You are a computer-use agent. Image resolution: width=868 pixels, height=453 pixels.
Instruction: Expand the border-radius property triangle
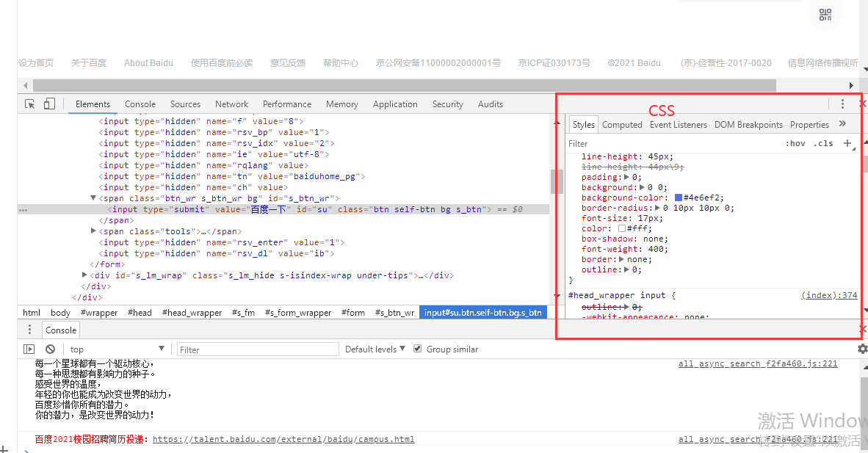click(x=658, y=209)
